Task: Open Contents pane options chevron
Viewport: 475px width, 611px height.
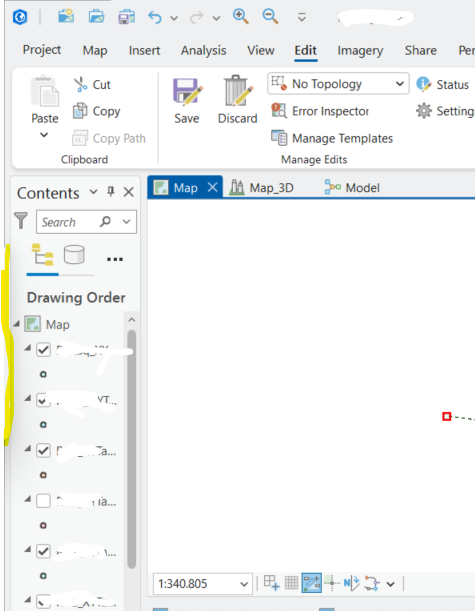Action: [x=93, y=192]
